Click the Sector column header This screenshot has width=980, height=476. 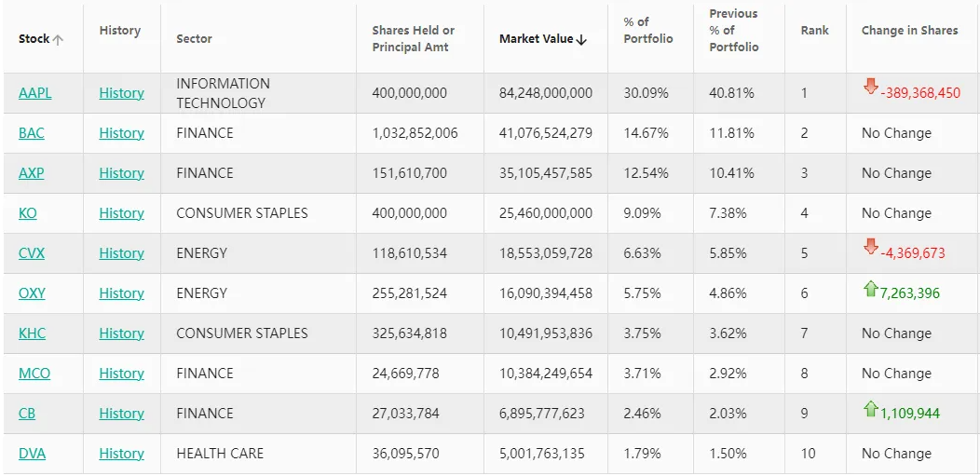[194, 39]
